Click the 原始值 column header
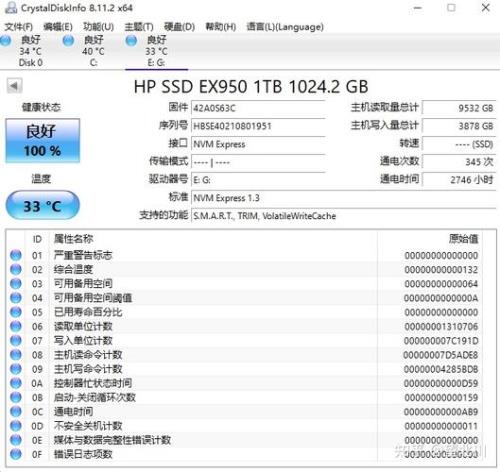500x472 pixels. (463, 239)
